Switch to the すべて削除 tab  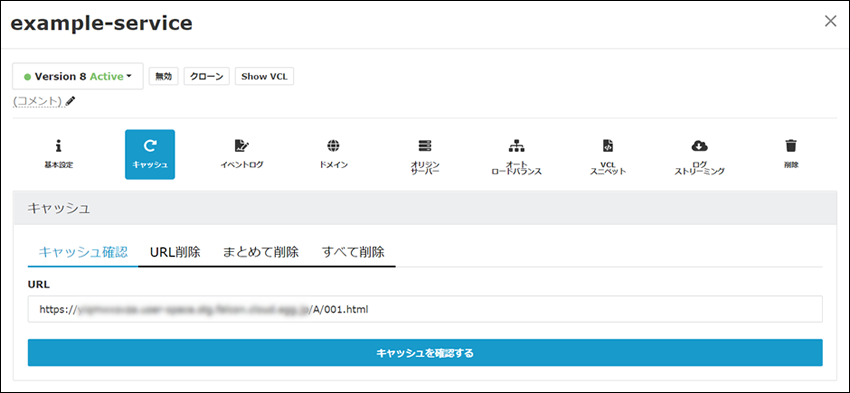coord(353,252)
